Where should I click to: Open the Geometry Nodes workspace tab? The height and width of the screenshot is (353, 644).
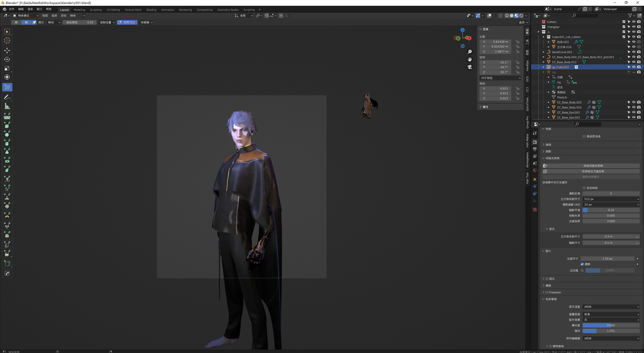228,9
